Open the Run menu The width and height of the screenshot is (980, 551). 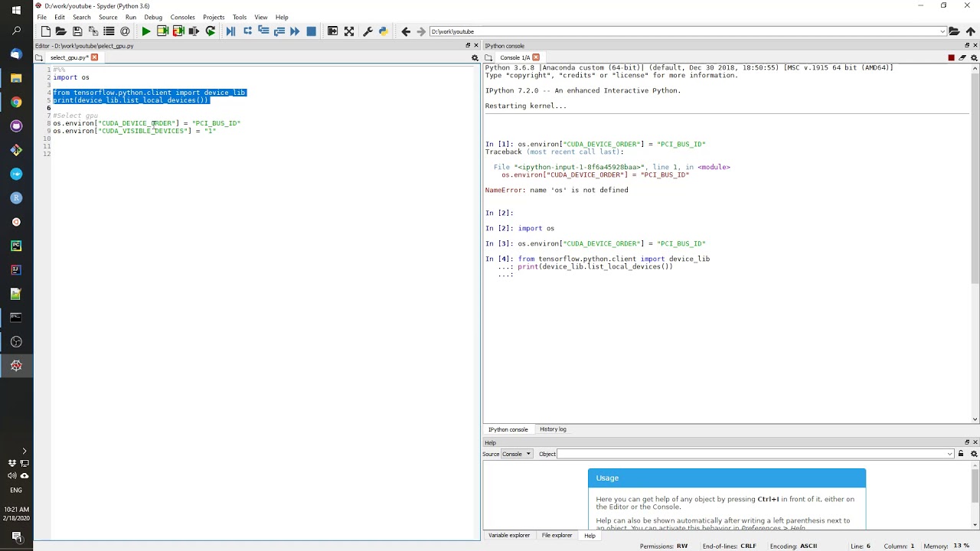pos(131,17)
